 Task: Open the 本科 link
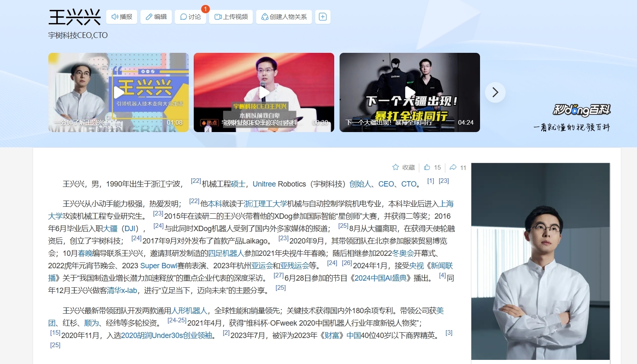[215, 204]
